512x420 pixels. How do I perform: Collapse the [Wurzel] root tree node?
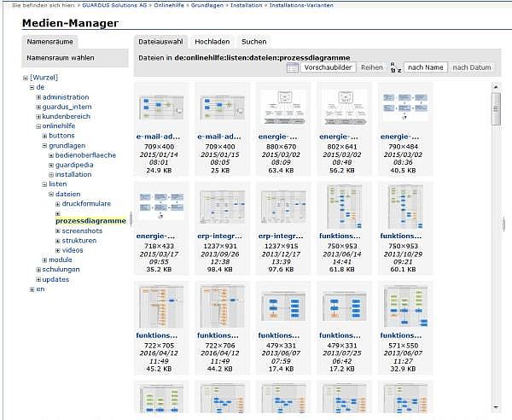26,78
